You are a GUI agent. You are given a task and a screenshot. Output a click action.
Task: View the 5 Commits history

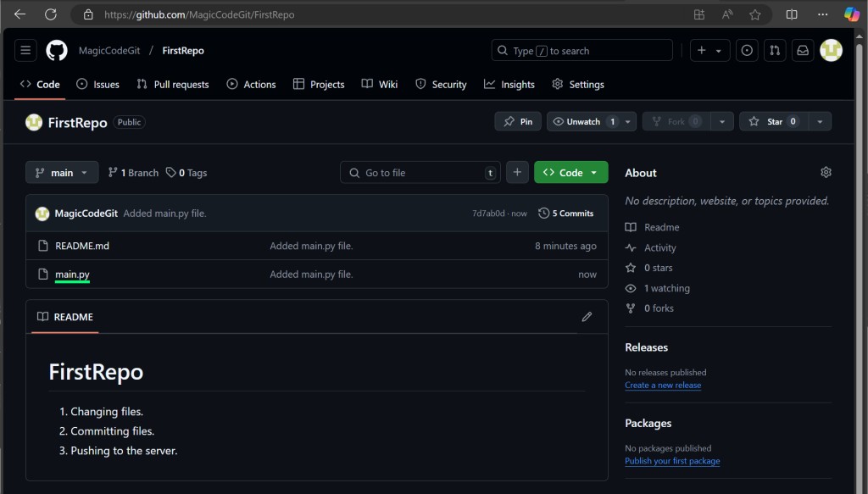coord(566,214)
